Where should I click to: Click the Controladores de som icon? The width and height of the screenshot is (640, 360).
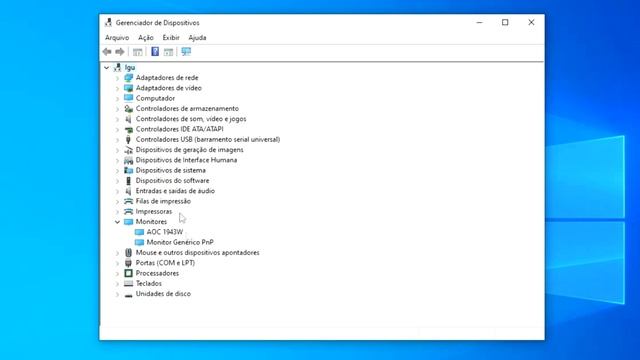(x=129, y=119)
